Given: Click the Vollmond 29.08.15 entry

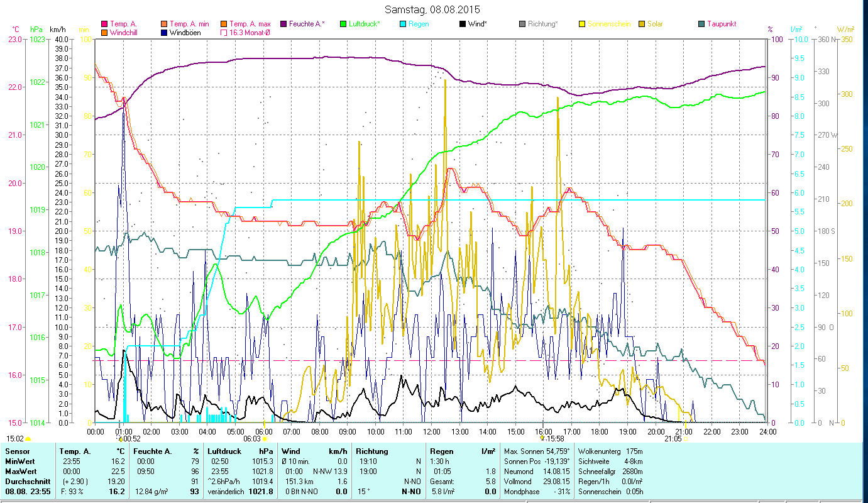Looking at the screenshot, I should 537,481.
